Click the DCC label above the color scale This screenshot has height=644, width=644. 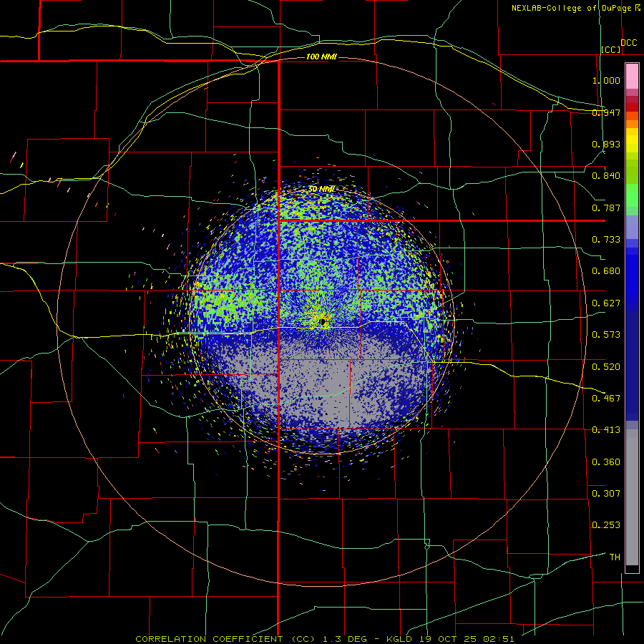click(x=628, y=43)
